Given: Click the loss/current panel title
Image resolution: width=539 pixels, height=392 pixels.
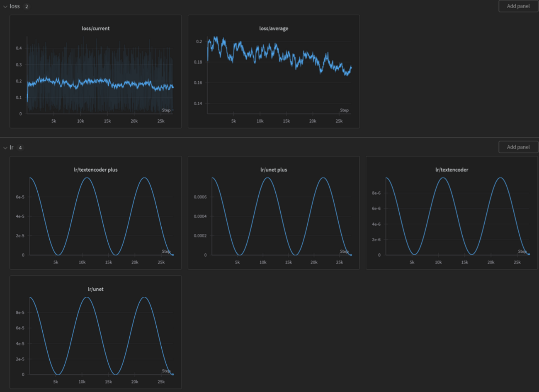Looking at the screenshot, I should [96, 29].
